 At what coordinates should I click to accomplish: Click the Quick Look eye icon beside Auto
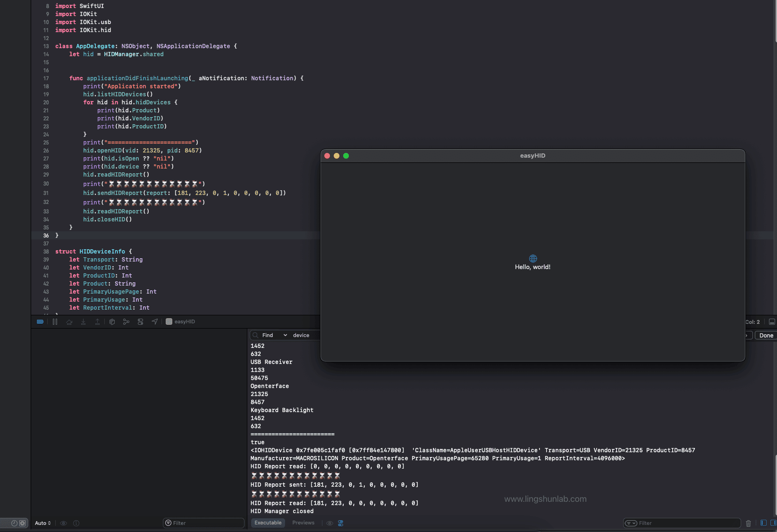63,523
